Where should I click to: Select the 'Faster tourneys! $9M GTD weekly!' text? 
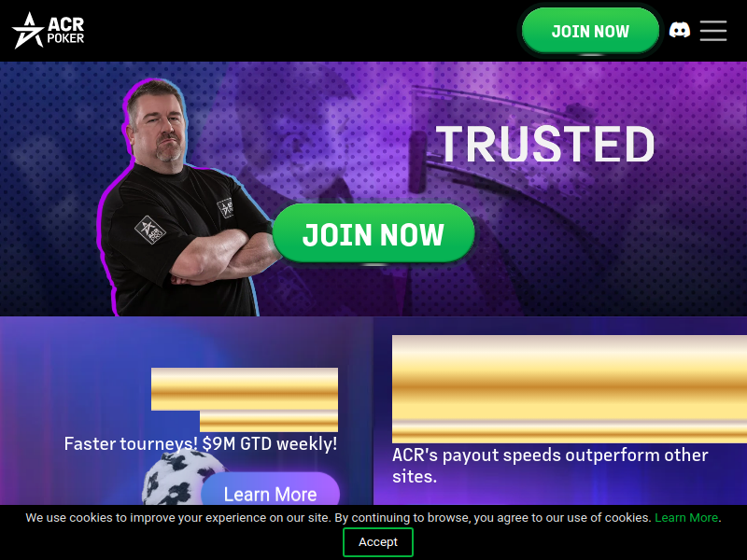[x=201, y=444]
